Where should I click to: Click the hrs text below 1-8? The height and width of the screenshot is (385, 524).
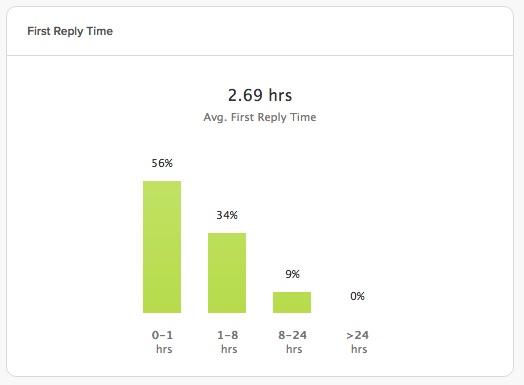point(229,349)
